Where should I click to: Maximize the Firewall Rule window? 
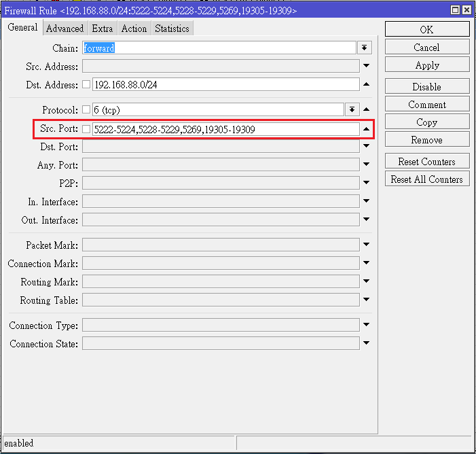(455, 10)
